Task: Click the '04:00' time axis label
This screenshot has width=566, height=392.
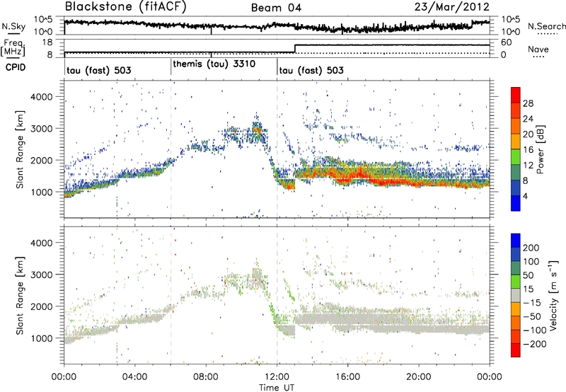Action: [x=135, y=376]
